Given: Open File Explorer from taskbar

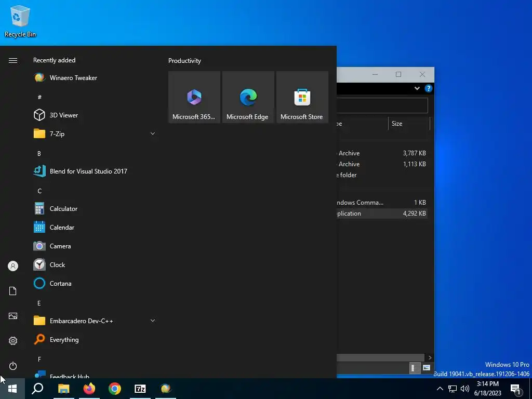Looking at the screenshot, I should [63, 389].
